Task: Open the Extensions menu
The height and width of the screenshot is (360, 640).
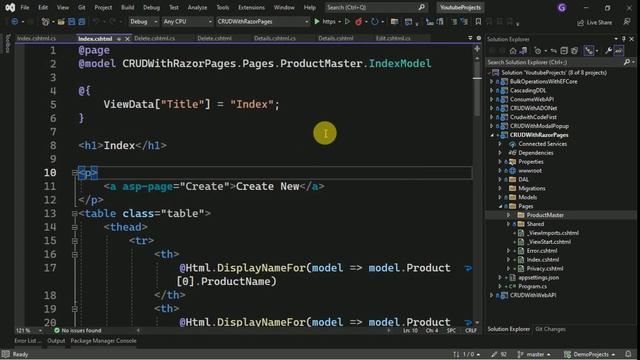Action: (251, 7)
